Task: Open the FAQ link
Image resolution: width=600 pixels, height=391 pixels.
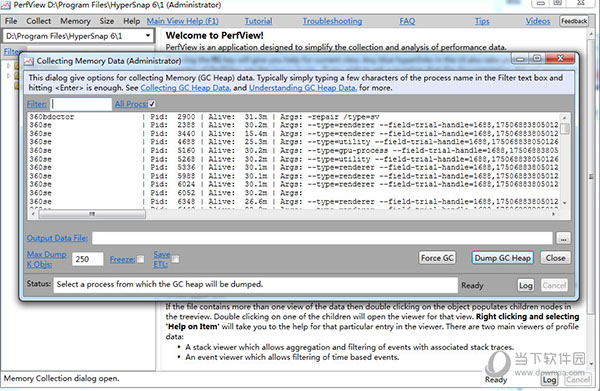Action: [407, 21]
